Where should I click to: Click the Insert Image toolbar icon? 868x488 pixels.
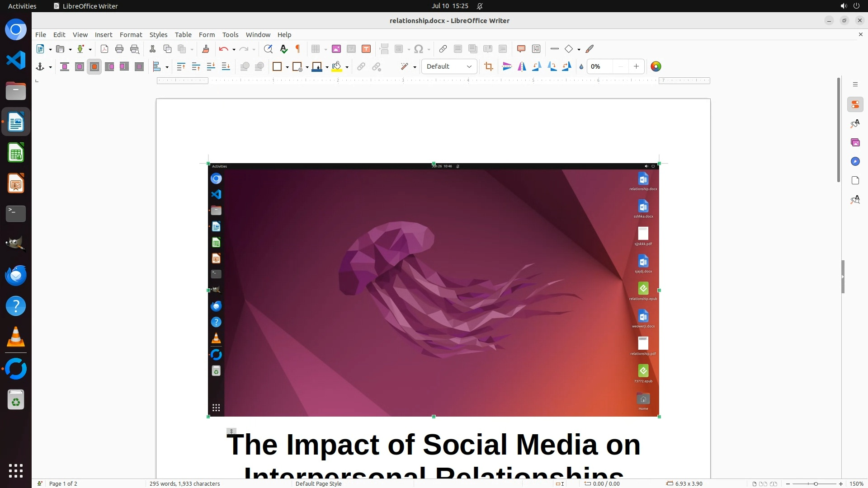pos(336,49)
